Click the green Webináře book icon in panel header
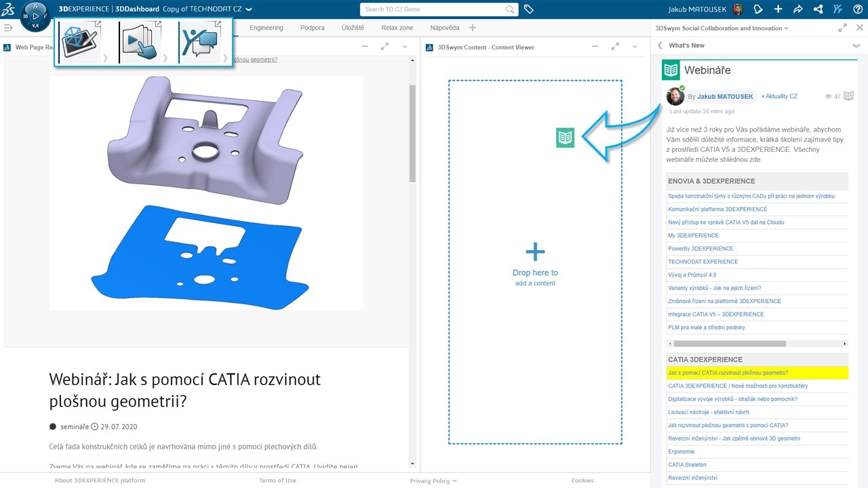This screenshot has height=488, width=868. point(671,70)
